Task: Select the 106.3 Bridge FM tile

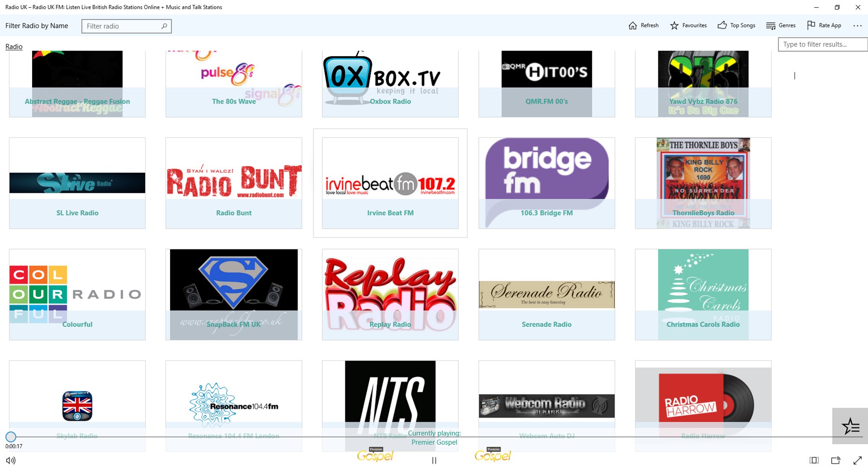Action: coord(547,183)
